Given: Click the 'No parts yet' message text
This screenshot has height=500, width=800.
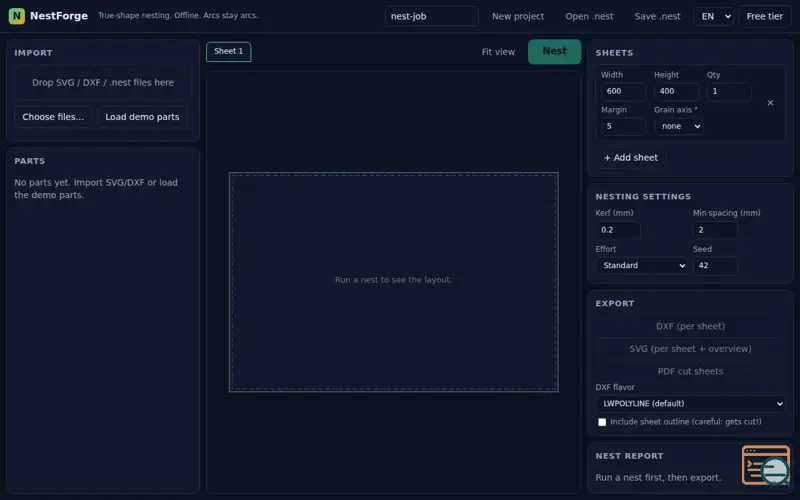Looking at the screenshot, I should [96, 189].
